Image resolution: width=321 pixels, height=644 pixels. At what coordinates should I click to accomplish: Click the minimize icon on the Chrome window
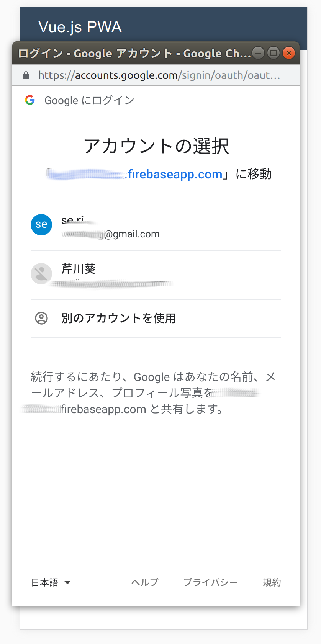click(x=258, y=53)
